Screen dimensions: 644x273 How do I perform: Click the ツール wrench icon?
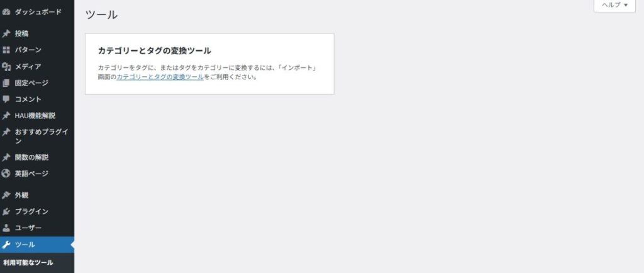click(6, 245)
